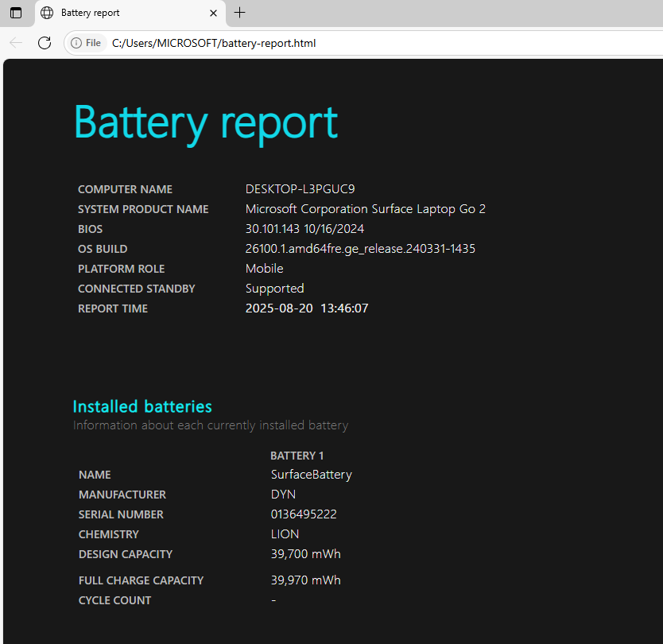View site information via File icon
The width and height of the screenshot is (663, 644).
86,43
